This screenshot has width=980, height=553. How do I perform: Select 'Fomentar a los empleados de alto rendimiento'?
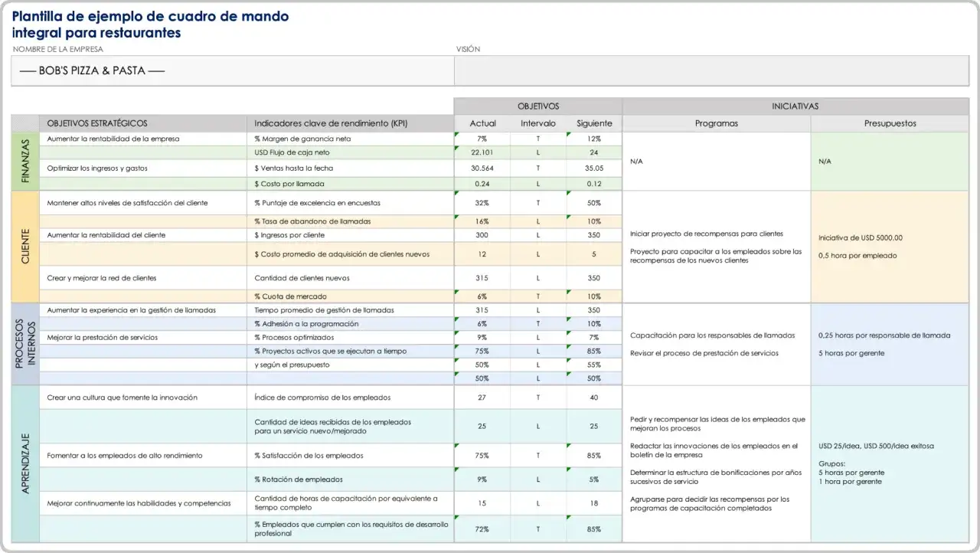[125, 456]
